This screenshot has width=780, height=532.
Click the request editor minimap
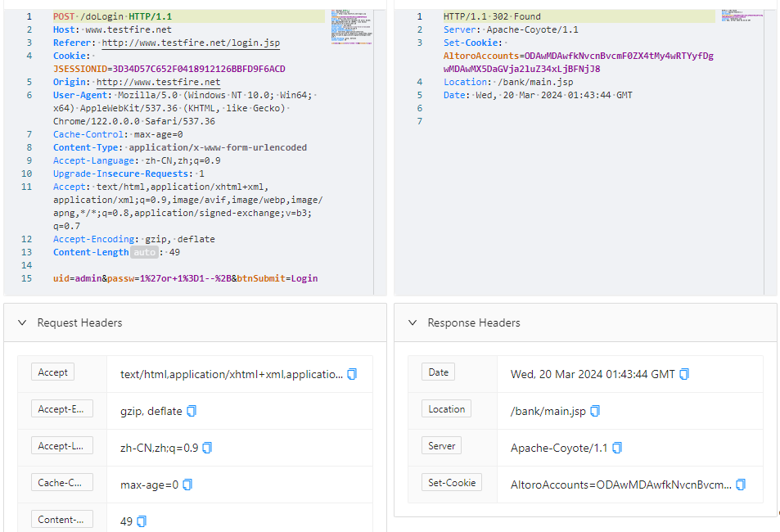point(352,27)
